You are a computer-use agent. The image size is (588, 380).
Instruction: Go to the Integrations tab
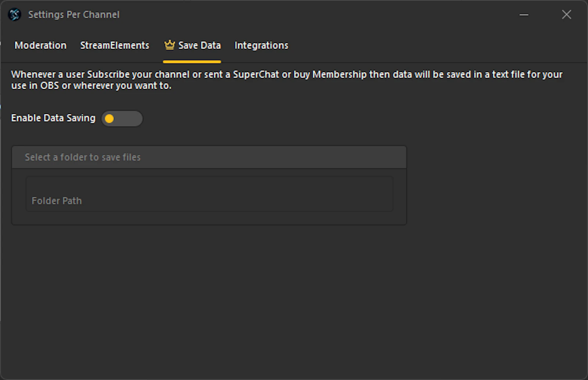261,45
